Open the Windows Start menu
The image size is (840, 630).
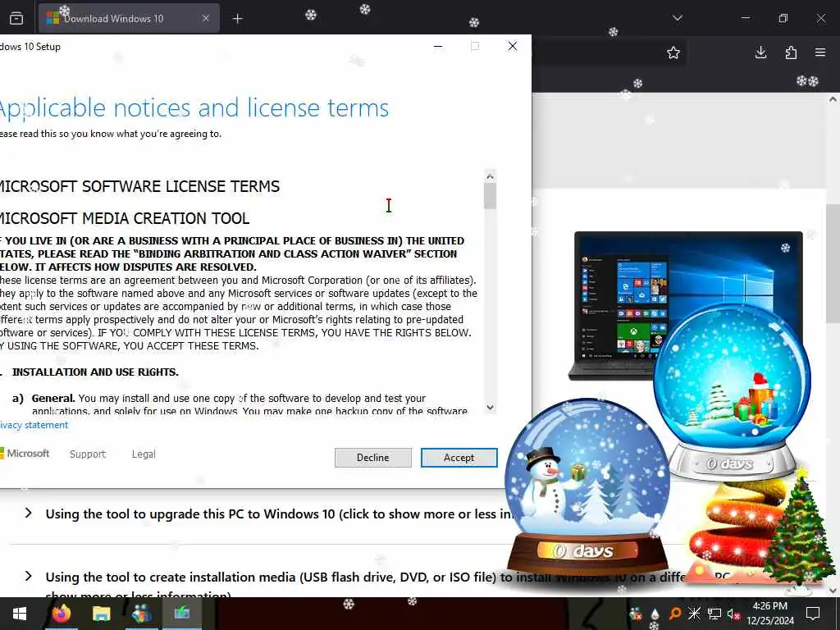coord(20,614)
